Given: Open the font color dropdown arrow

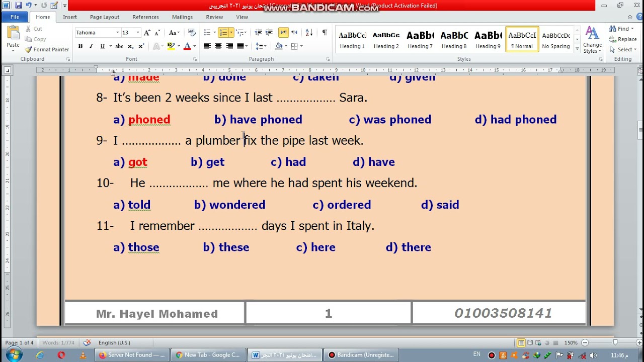Looking at the screenshot, I should pyautogui.click(x=195, y=46).
